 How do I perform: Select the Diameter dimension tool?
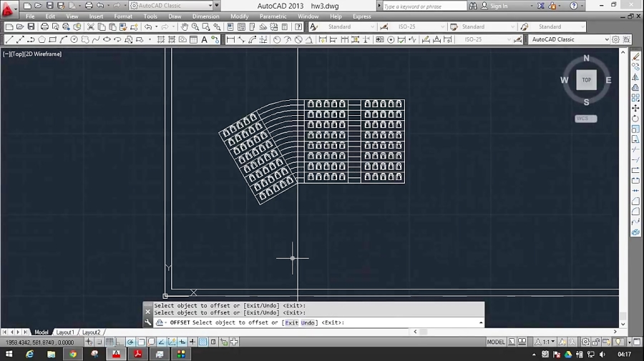click(x=298, y=40)
